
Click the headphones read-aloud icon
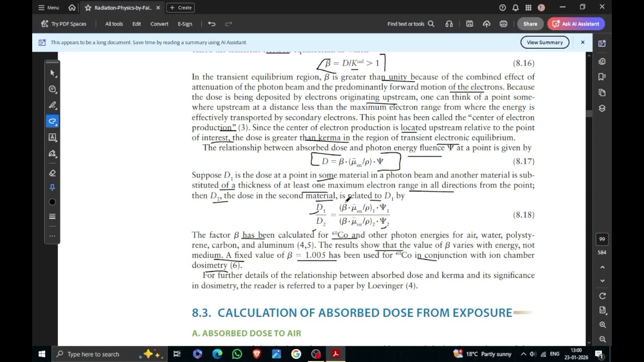coord(449,24)
